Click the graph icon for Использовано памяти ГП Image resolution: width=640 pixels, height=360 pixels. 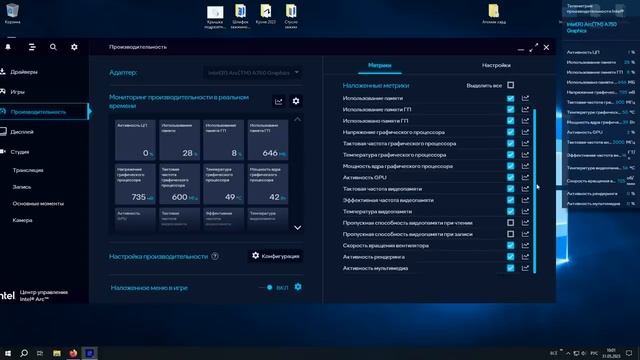coord(525,121)
